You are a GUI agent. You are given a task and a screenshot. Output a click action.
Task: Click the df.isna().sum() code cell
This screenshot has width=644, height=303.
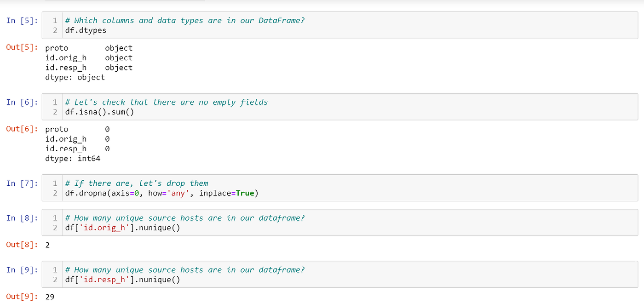pyautogui.click(x=339, y=107)
